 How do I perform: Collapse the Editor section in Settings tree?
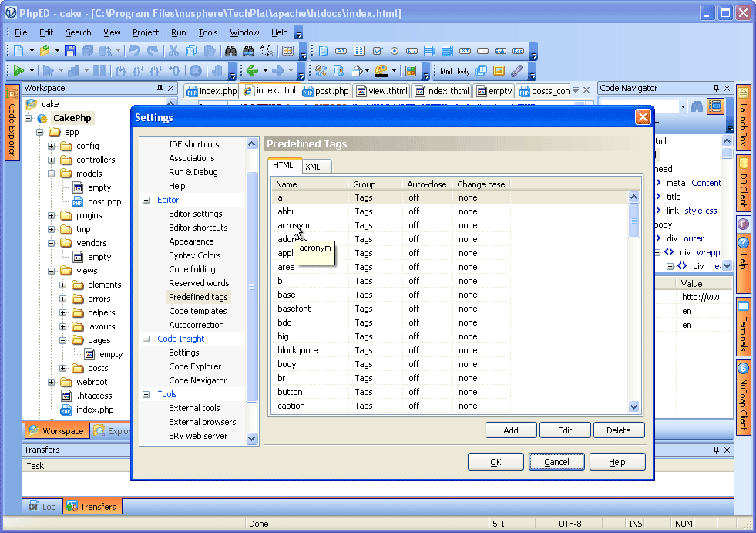[146, 200]
